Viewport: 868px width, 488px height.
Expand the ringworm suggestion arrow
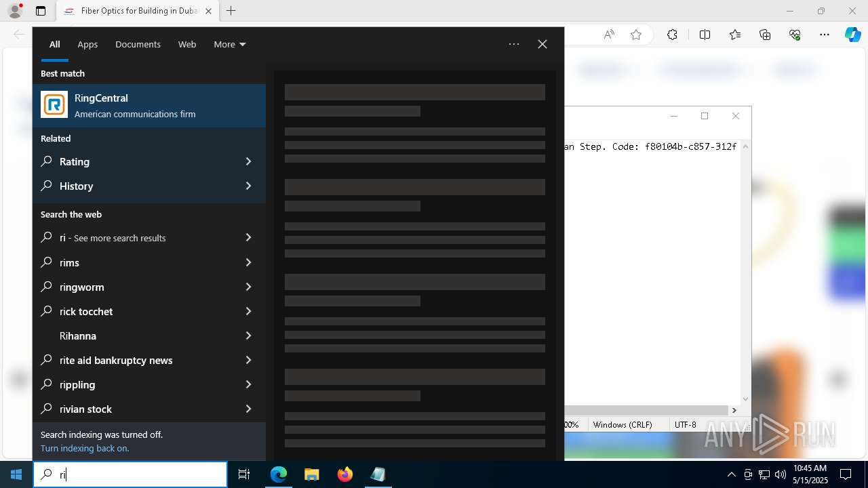pos(248,287)
